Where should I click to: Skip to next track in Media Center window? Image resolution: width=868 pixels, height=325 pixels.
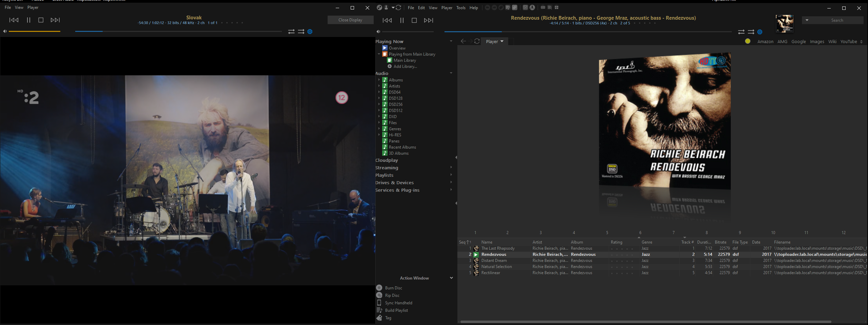[429, 20]
